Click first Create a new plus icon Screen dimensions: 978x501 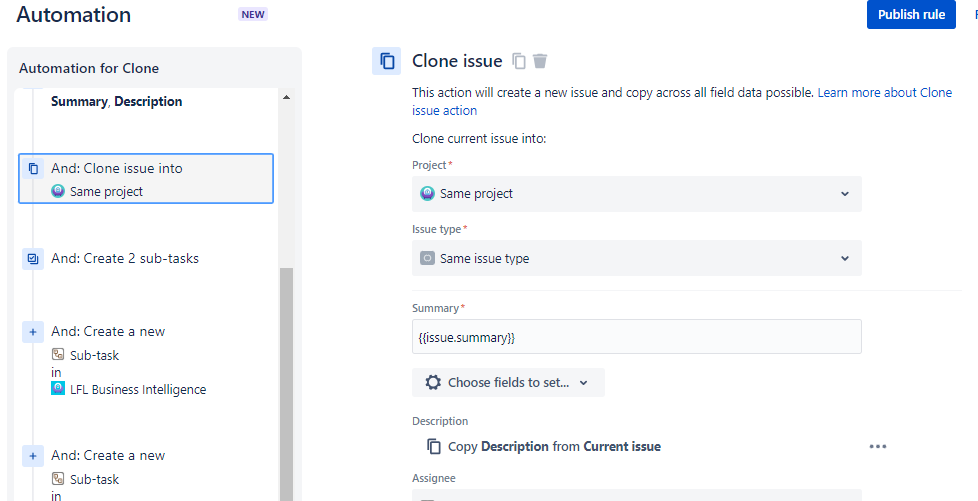tap(33, 332)
